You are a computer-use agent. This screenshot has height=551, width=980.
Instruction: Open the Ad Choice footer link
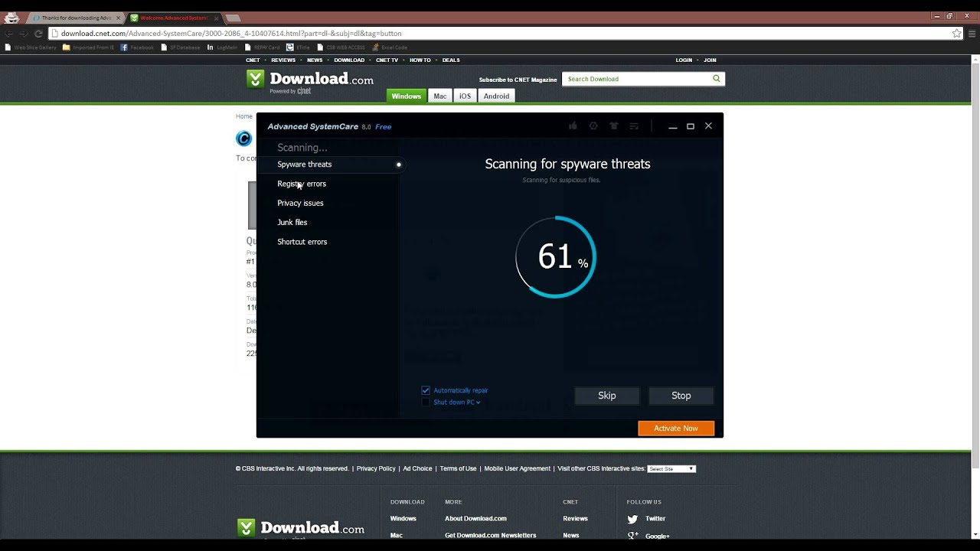click(417, 469)
